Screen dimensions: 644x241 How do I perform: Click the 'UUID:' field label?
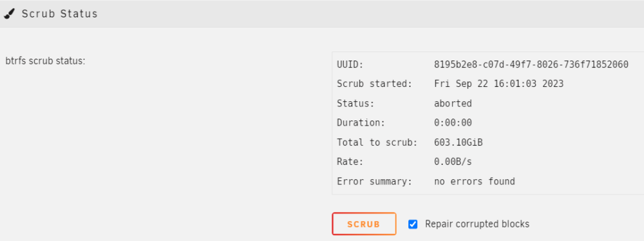point(350,64)
